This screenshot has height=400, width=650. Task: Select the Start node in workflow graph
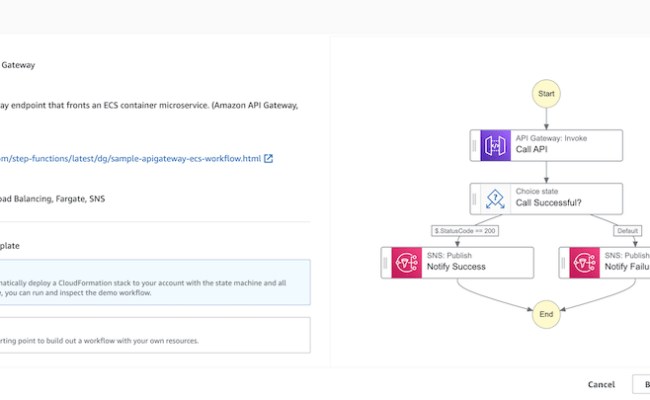click(546, 94)
